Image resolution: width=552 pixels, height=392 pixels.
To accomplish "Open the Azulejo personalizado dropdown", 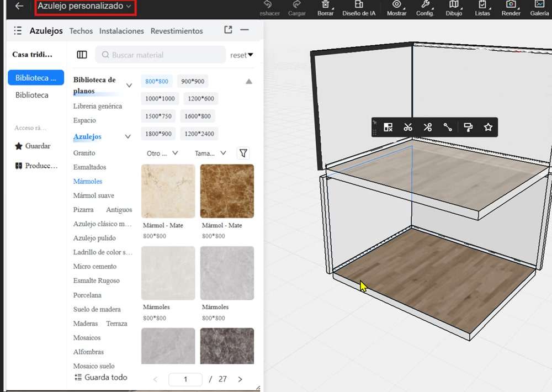I will click(x=85, y=6).
